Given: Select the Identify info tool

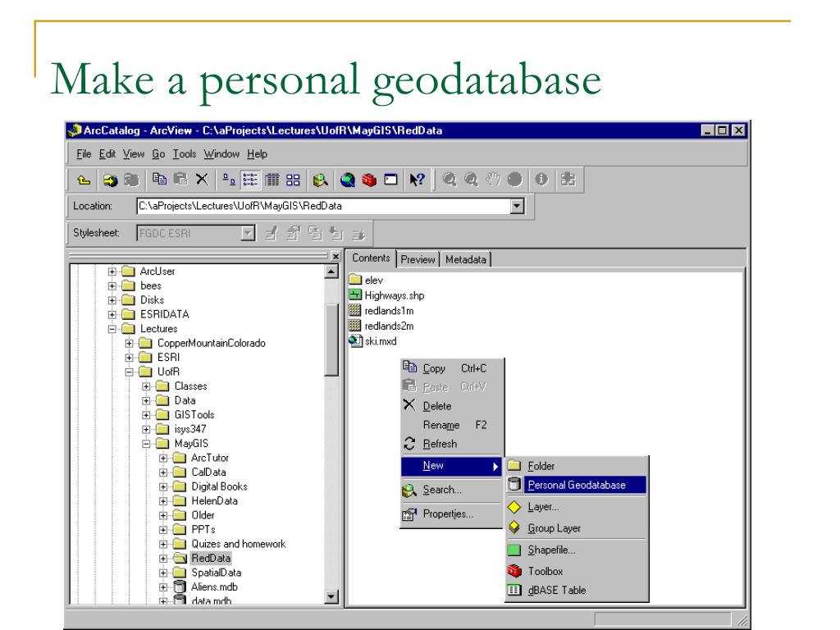Looking at the screenshot, I should click(x=541, y=180).
